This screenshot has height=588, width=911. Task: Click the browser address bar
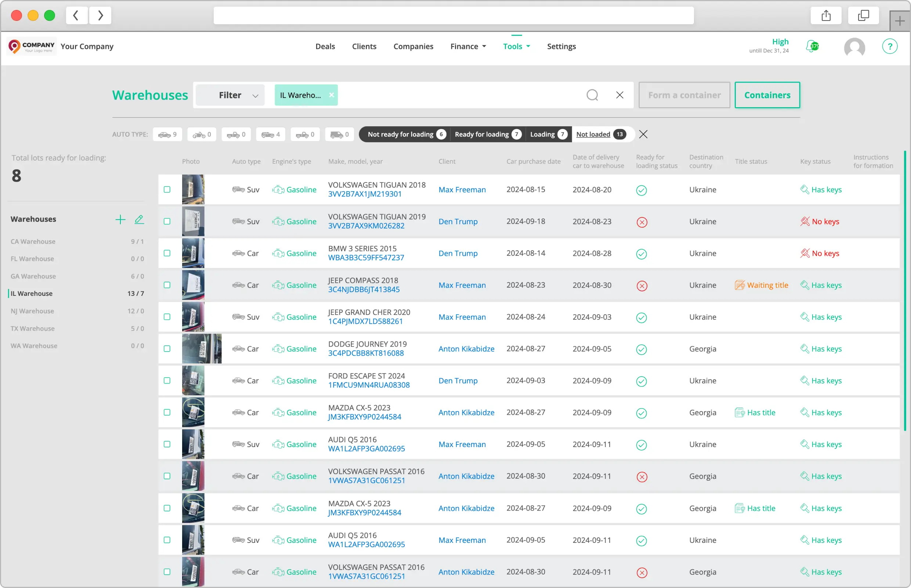point(453,15)
